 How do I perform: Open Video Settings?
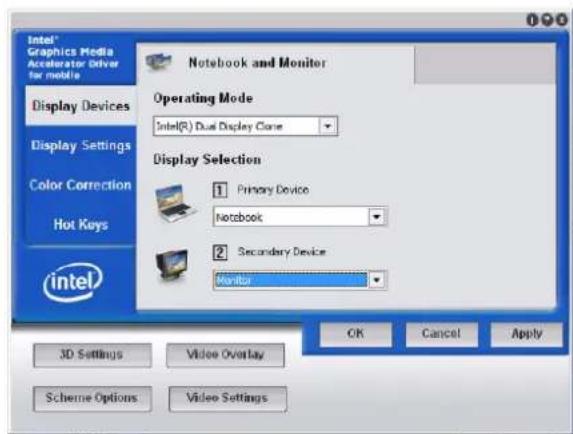click(x=227, y=398)
